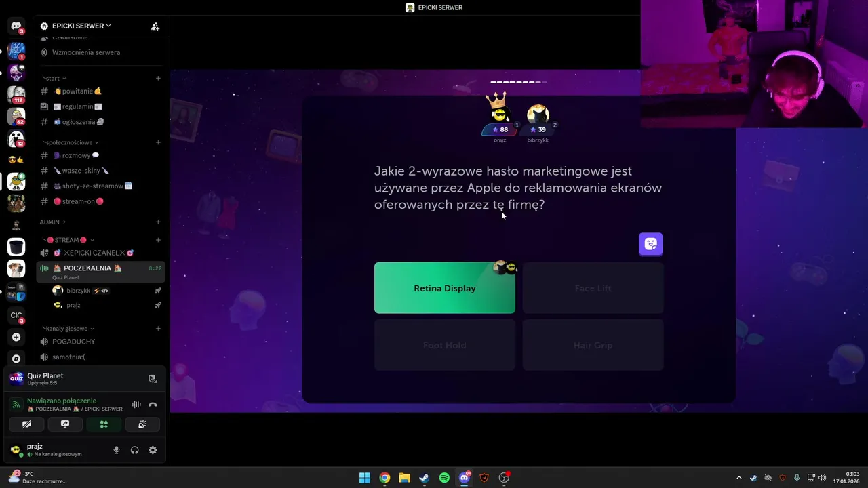Click prajz player avatar with crown
This screenshot has width=868, height=488.
(499, 113)
